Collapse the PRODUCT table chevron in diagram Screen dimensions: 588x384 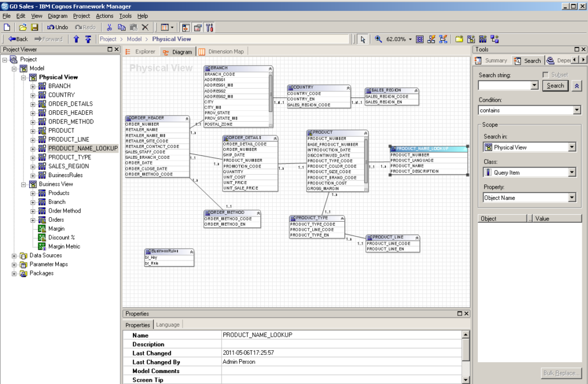tap(365, 133)
